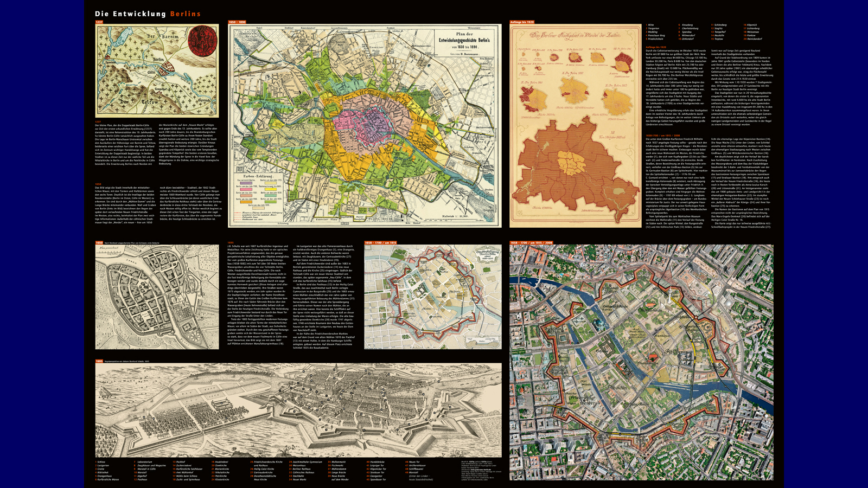Open the colored 1650–1890 city development map
Viewport: 868px width, 488px height.
click(x=365, y=126)
